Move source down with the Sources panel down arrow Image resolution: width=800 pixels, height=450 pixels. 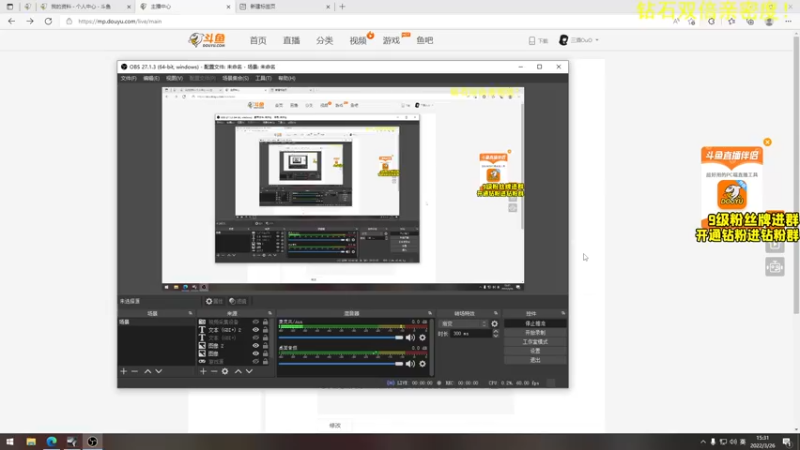[x=249, y=371]
